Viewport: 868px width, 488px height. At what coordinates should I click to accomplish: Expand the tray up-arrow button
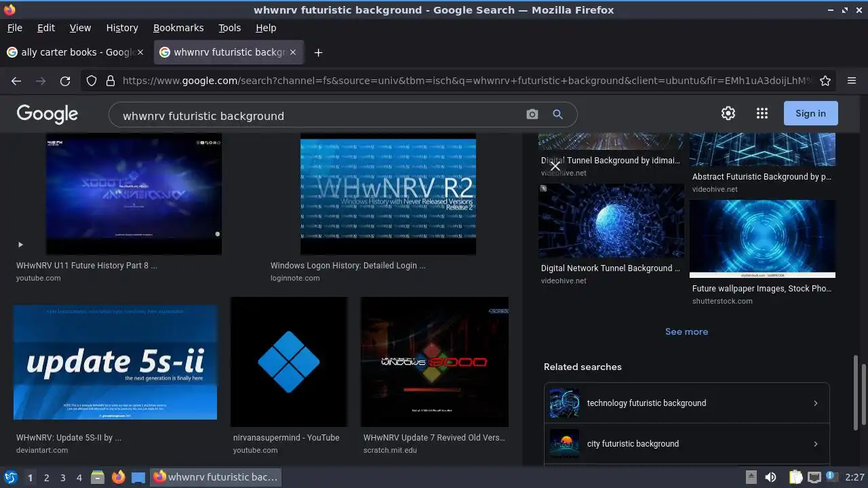[x=751, y=477]
